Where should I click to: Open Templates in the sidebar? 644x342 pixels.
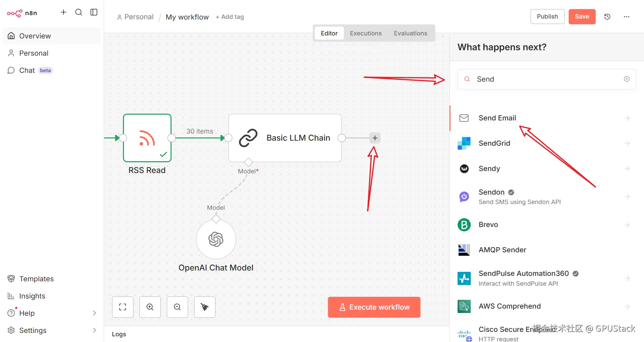coord(52,279)
